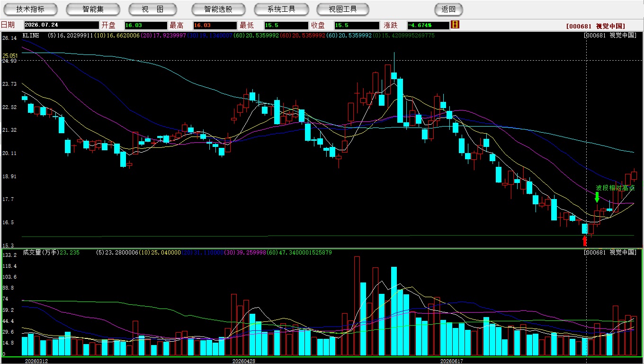This screenshot has width=644, height=364.
Task: Open the 视图 menu
Action: click(x=152, y=9)
